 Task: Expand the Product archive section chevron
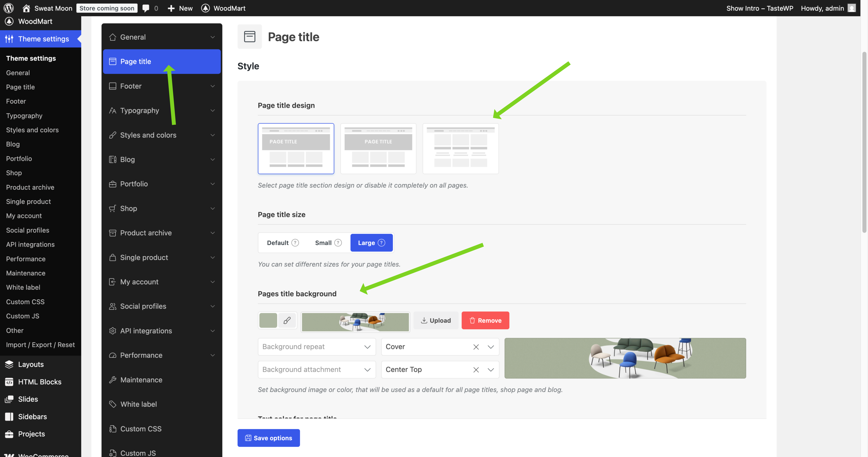pos(213,233)
